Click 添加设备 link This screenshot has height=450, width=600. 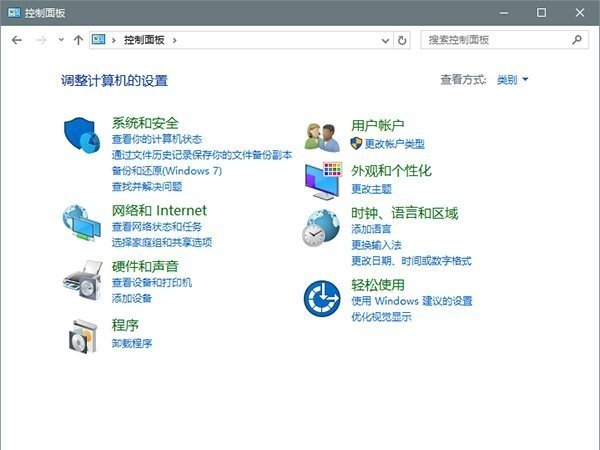[132, 298]
